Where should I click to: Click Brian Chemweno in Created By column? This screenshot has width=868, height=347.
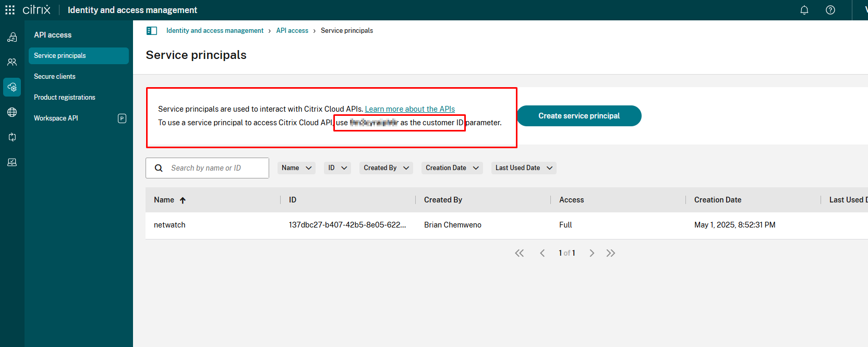pyautogui.click(x=453, y=225)
